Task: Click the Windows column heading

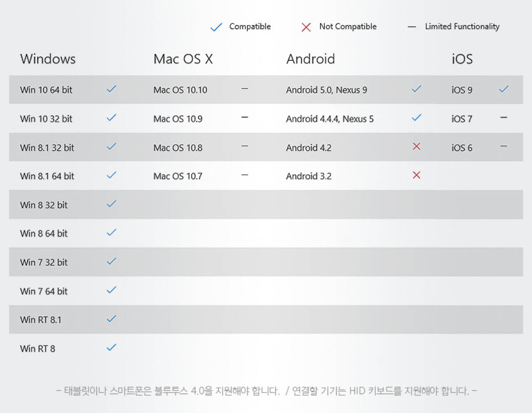Action: 48,59
